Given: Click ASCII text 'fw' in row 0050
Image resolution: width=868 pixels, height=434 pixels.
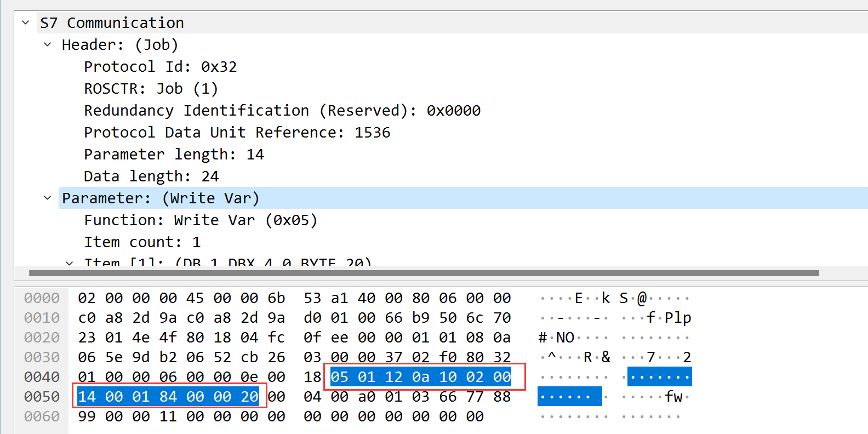Looking at the screenshot, I should point(673,397).
